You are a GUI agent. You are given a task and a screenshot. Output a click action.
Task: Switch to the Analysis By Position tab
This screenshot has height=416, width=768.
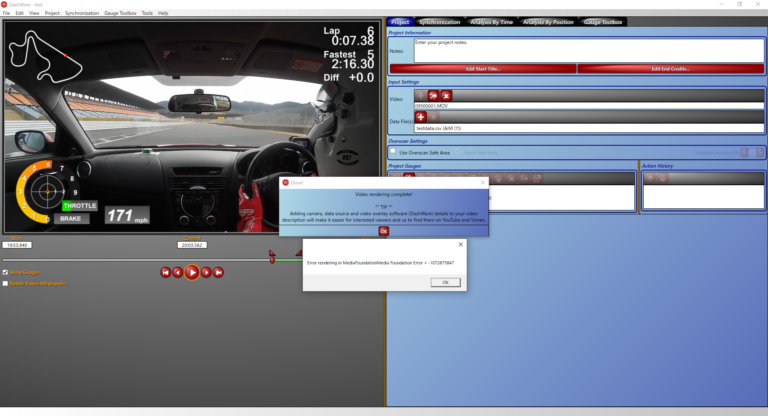[x=550, y=21]
